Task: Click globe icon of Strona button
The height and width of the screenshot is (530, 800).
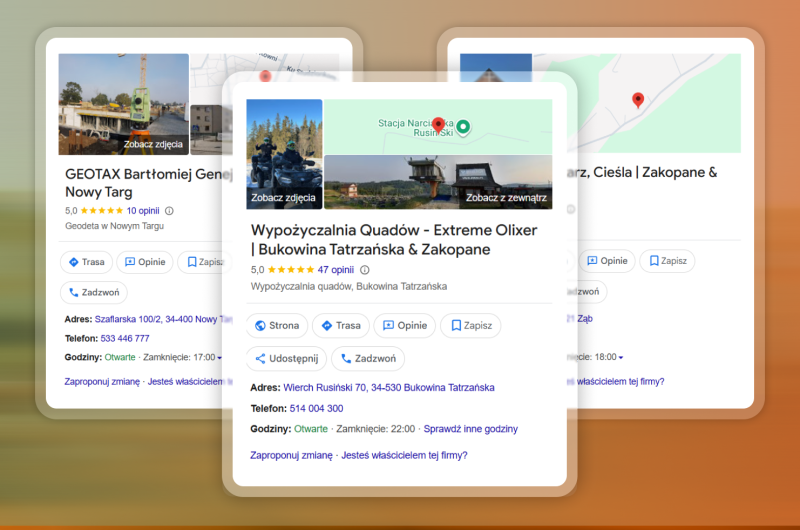Action: (260, 325)
